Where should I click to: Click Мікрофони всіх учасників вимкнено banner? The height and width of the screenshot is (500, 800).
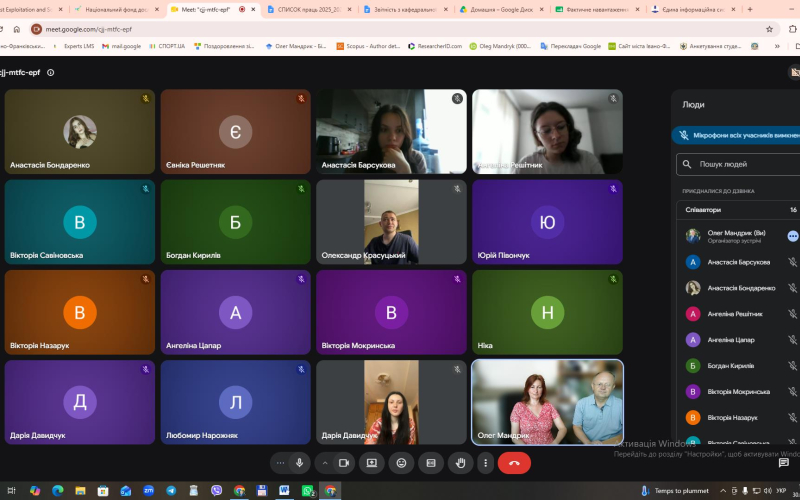736,136
